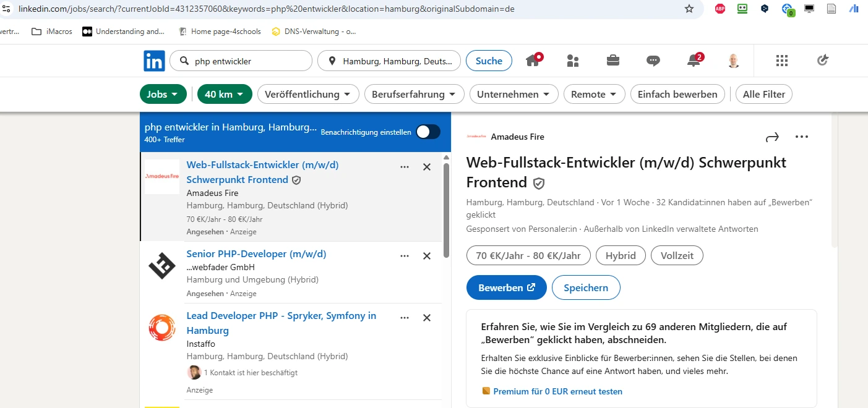This screenshot has width=868, height=408.
Task: Open the Notifications bell icon
Action: tap(694, 61)
